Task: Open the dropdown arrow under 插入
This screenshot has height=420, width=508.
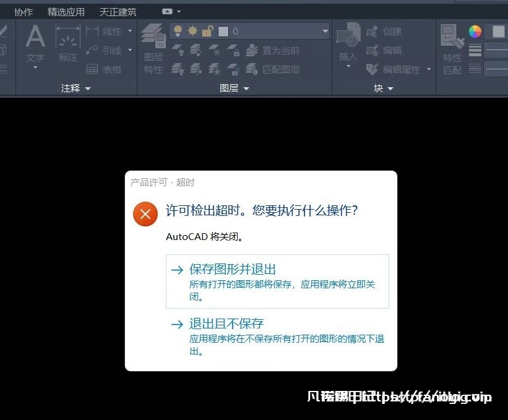Action: [x=348, y=66]
